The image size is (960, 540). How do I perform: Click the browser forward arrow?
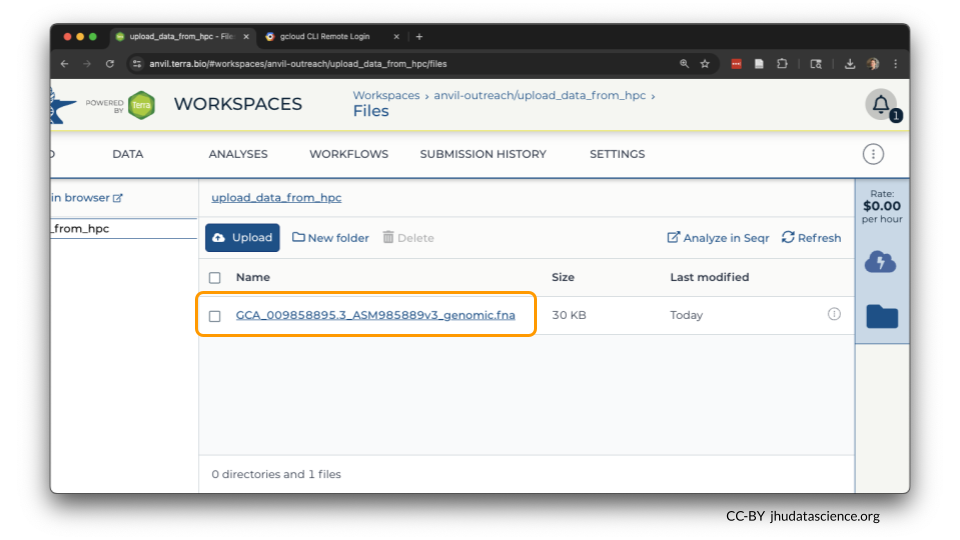click(x=87, y=64)
